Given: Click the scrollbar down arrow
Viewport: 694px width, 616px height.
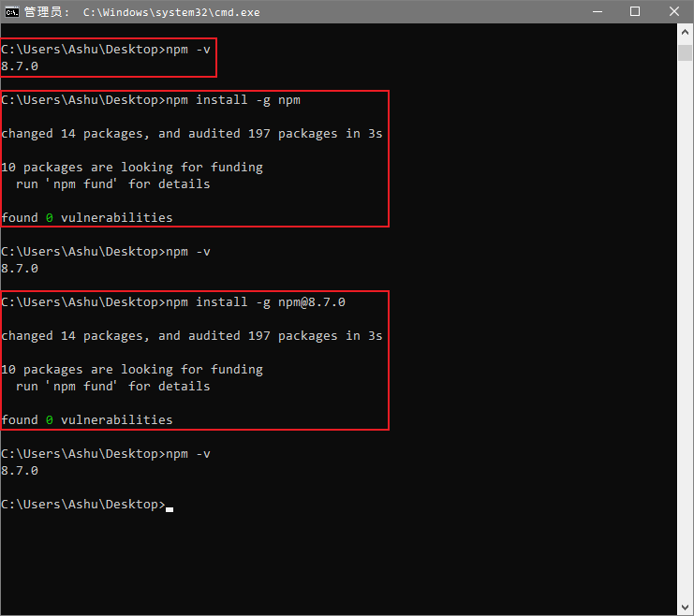Looking at the screenshot, I should 686,608.
